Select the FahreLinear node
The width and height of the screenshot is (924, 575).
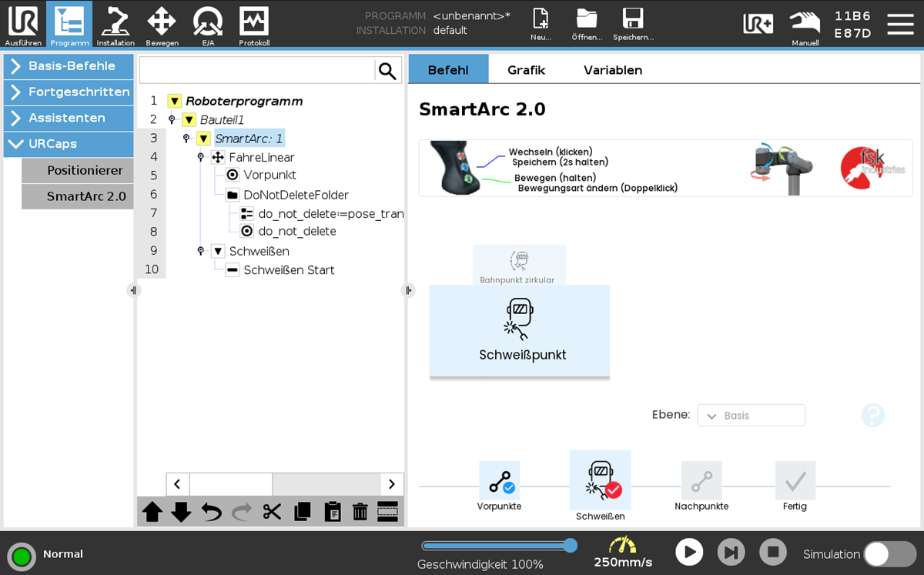click(x=262, y=157)
